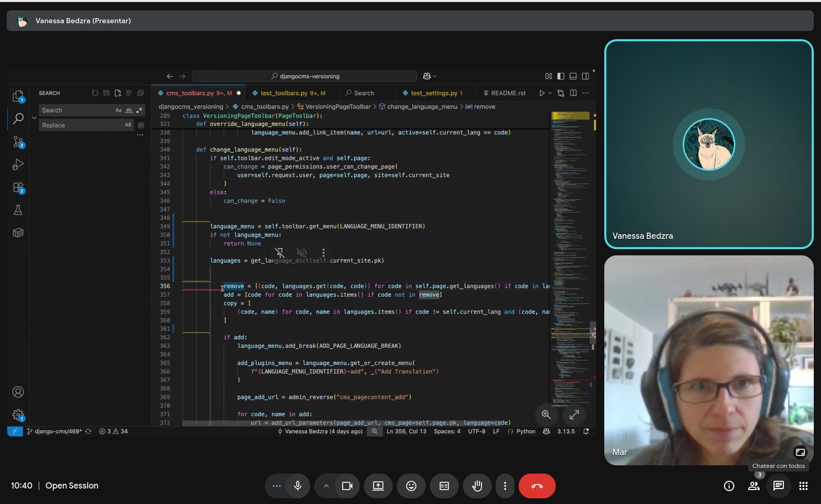Viewport: 821px width, 504px height.
Task: Open Source Control view in activity bar
Action: [x=18, y=142]
